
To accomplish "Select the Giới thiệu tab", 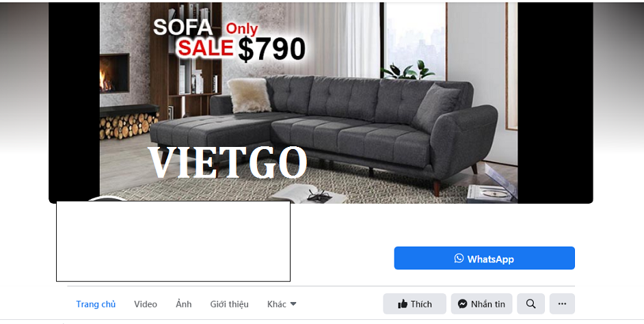I will [229, 304].
